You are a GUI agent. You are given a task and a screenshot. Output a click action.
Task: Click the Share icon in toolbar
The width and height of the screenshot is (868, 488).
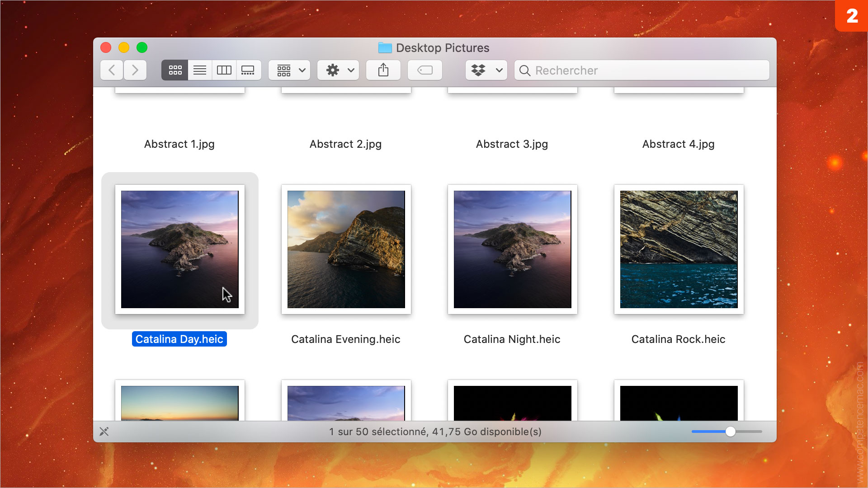(x=383, y=70)
